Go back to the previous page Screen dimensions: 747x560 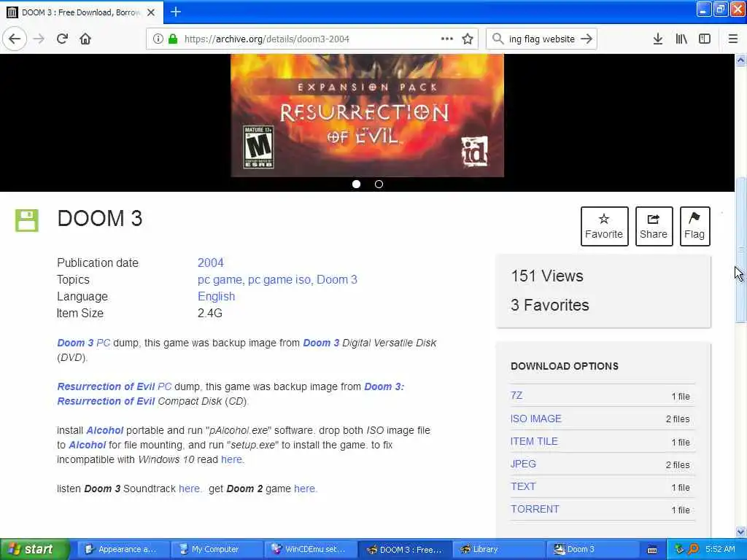coord(15,39)
